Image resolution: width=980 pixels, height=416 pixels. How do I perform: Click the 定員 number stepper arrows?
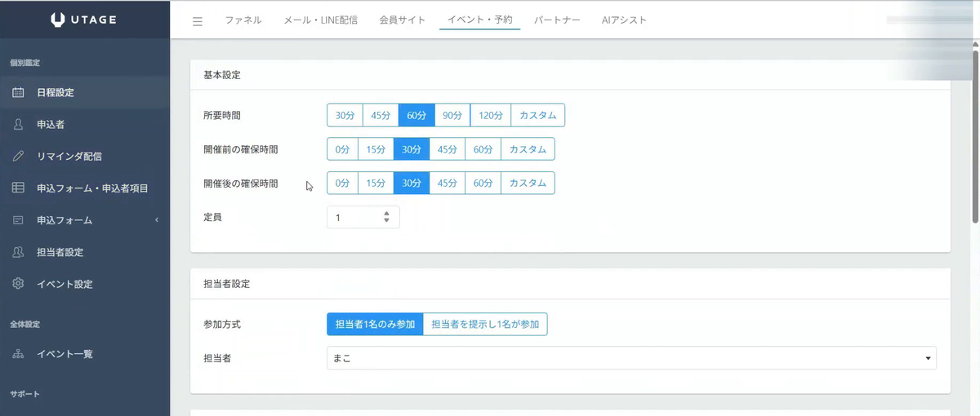click(x=387, y=217)
